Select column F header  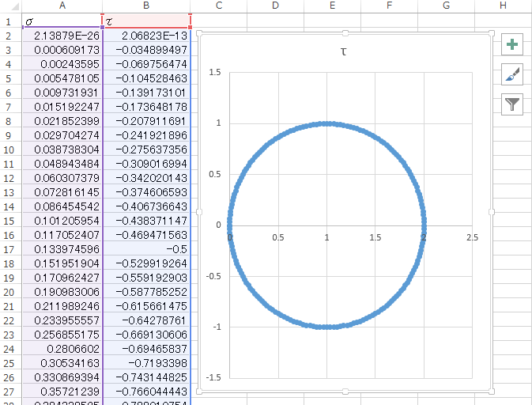click(x=389, y=6)
